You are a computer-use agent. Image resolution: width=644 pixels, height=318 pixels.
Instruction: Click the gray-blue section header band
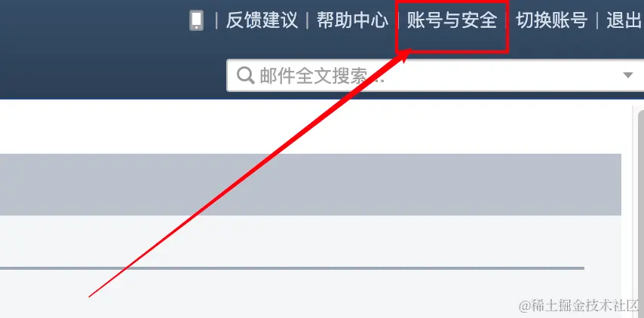(311, 185)
